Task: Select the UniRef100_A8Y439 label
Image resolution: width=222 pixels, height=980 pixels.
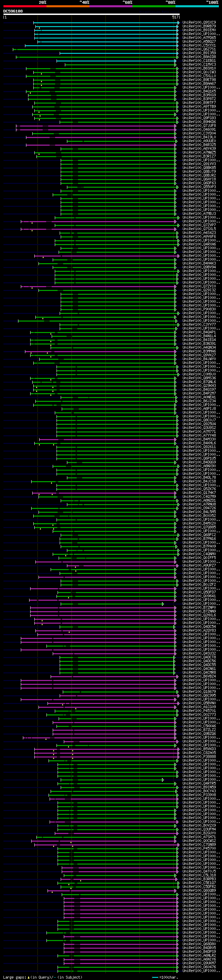Action: pyautogui.click(x=199, y=149)
